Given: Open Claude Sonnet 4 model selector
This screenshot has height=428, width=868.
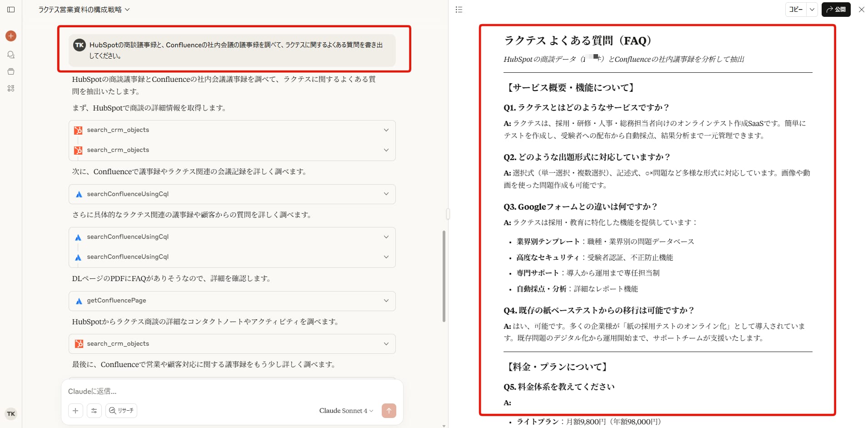Looking at the screenshot, I should [346, 411].
